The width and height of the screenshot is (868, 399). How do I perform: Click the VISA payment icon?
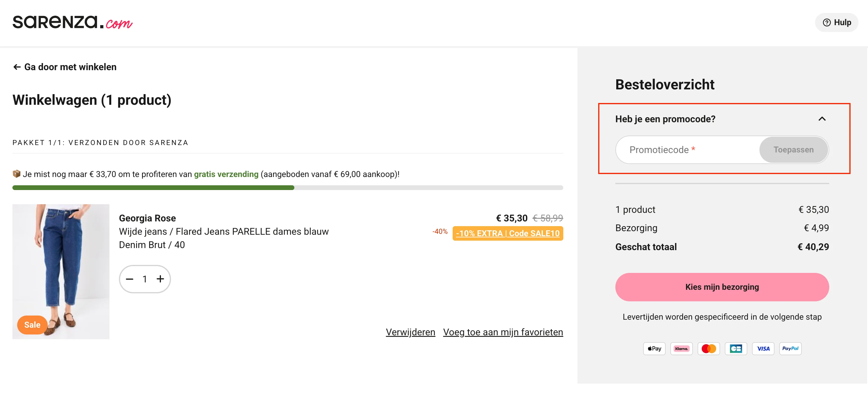coord(763,348)
